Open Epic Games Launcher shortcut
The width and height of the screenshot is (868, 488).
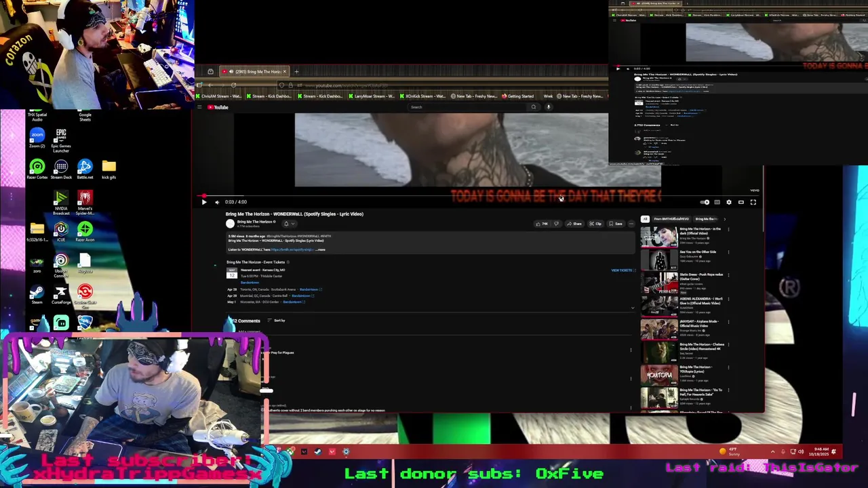[61, 140]
